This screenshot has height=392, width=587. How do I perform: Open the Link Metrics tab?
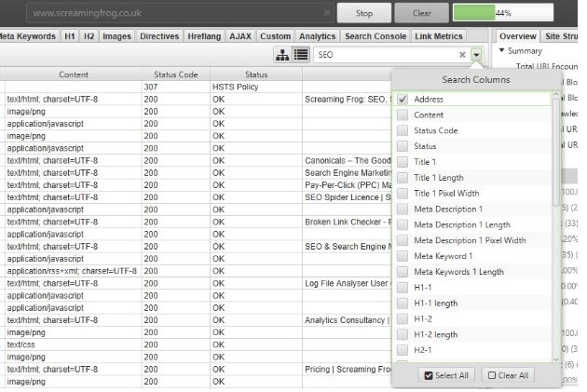[439, 36]
